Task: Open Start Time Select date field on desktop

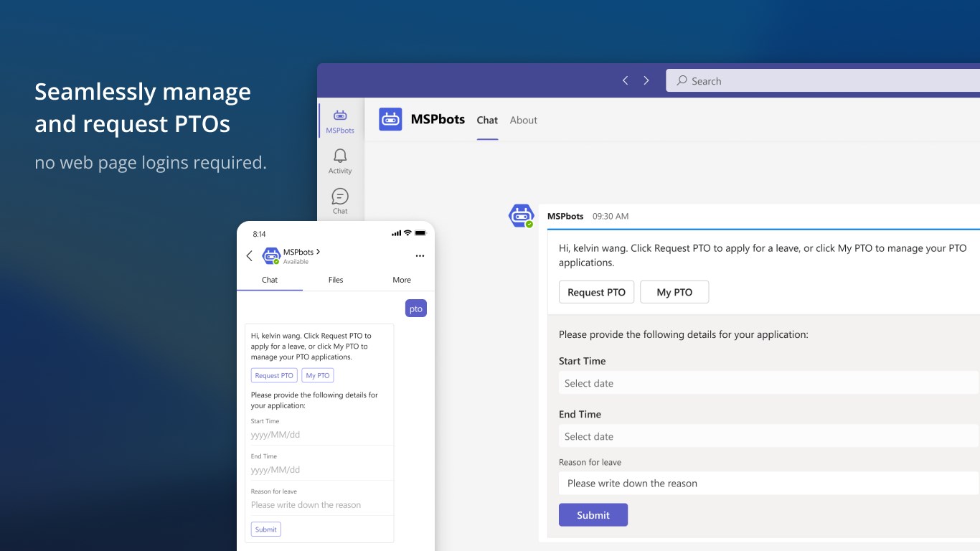Action: pyautogui.click(x=768, y=383)
